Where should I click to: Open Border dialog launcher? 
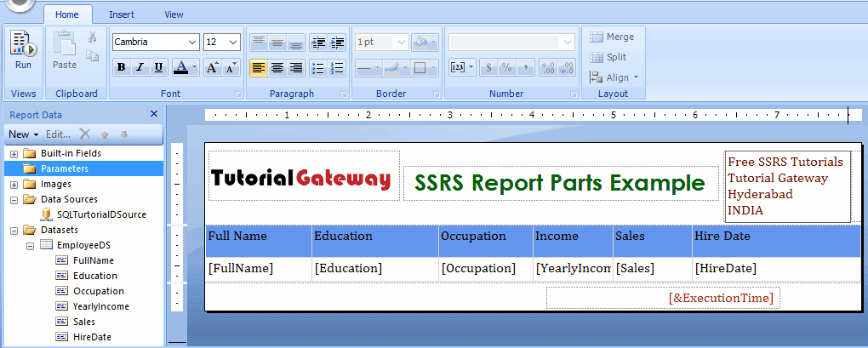437,94
